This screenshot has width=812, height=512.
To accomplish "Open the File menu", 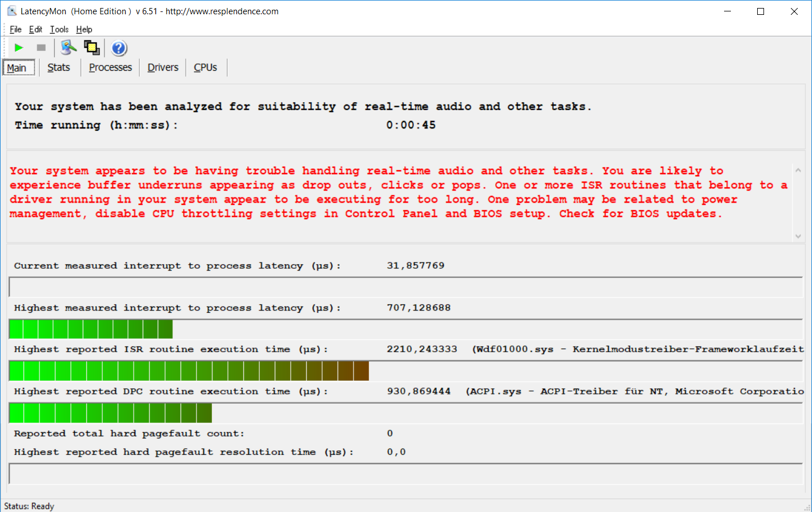I will coord(15,30).
